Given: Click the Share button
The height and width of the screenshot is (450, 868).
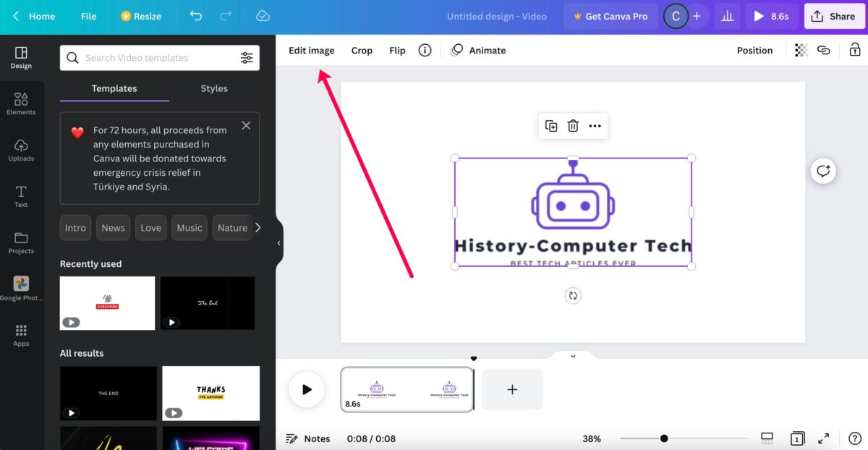Looking at the screenshot, I should [x=834, y=16].
